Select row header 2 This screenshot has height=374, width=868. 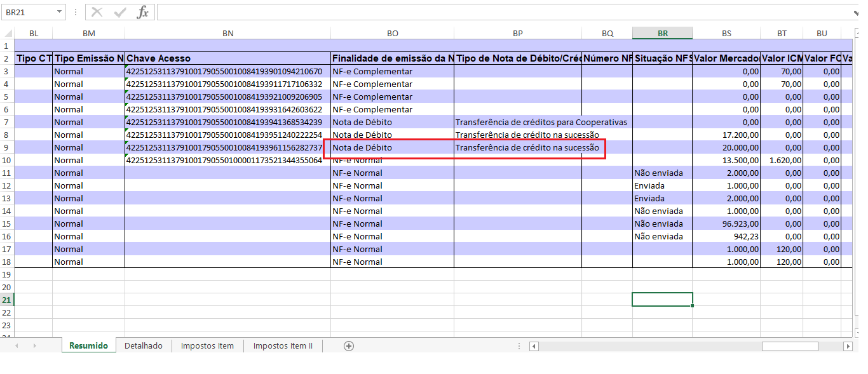[6, 58]
